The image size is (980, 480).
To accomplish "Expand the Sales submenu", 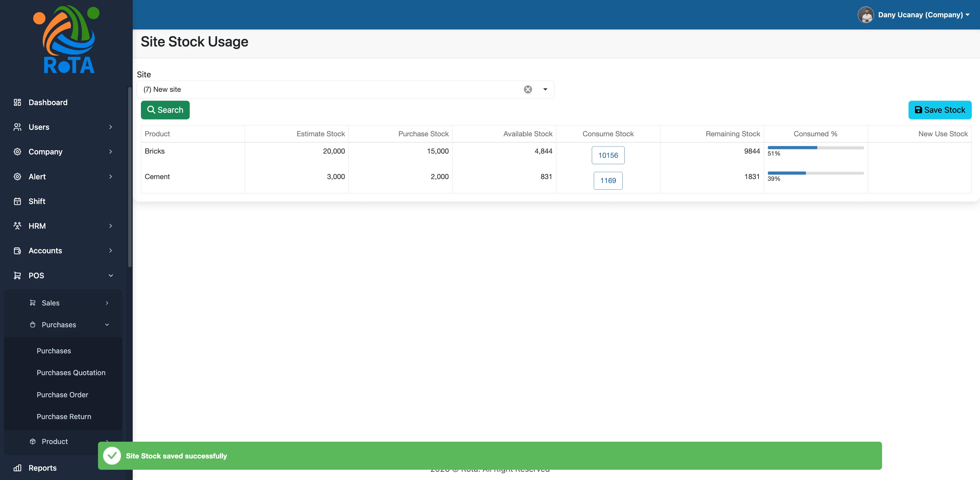I will coord(107,303).
